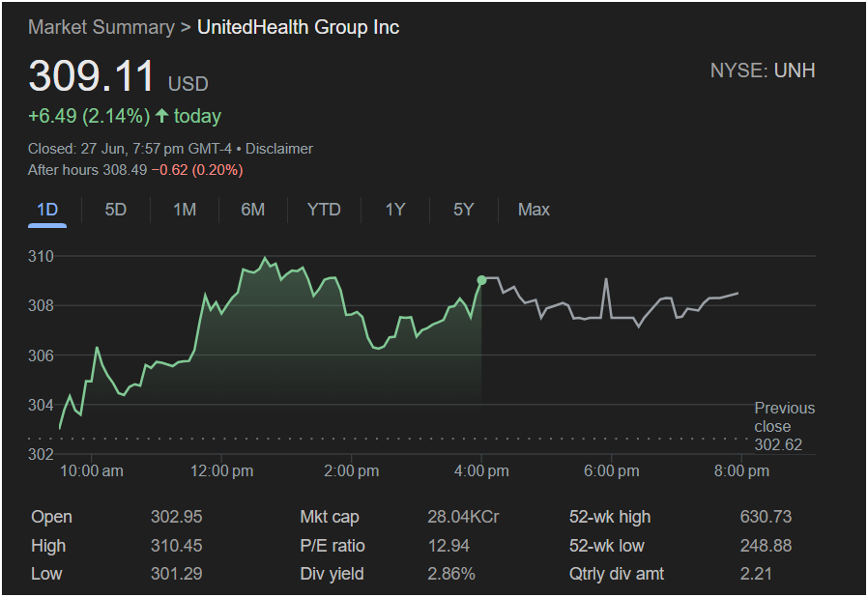This screenshot has height=597, width=868.
Task: Click the 52-wk low value 248.88
Action: 766,546
